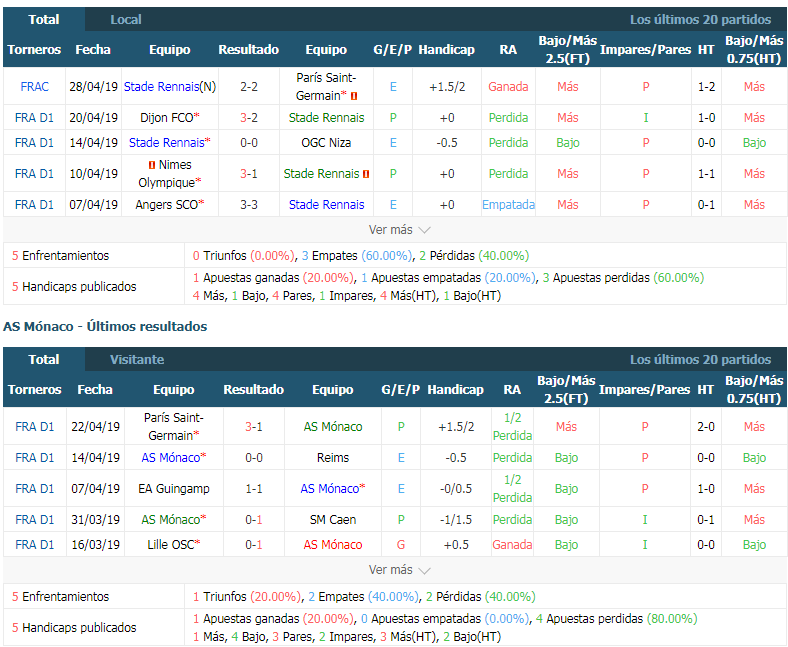This screenshot has width=788, height=647.
Task: Click the AS Mónaco - Últimos resultados heading
Action: (x=105, y=326)
